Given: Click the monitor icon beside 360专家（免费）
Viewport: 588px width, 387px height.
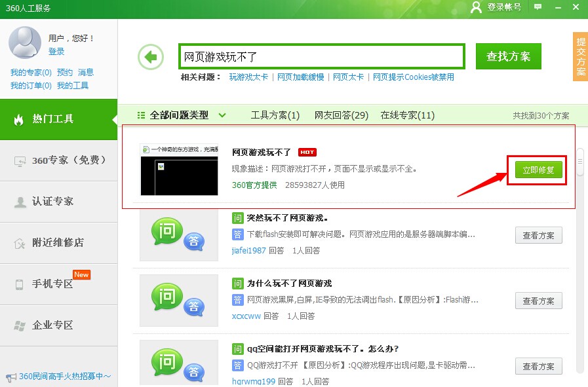Looking at the screenshot, I should (x=20, y=161).
